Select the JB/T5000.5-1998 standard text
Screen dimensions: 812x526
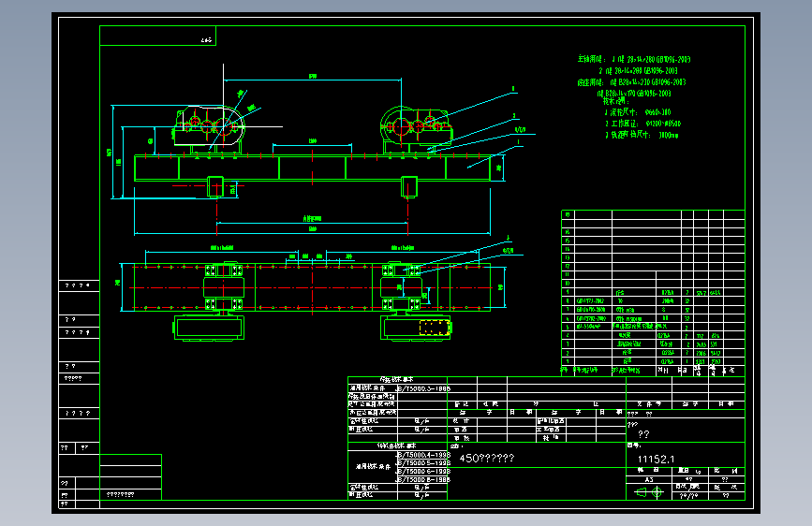(x=423, y=463)
